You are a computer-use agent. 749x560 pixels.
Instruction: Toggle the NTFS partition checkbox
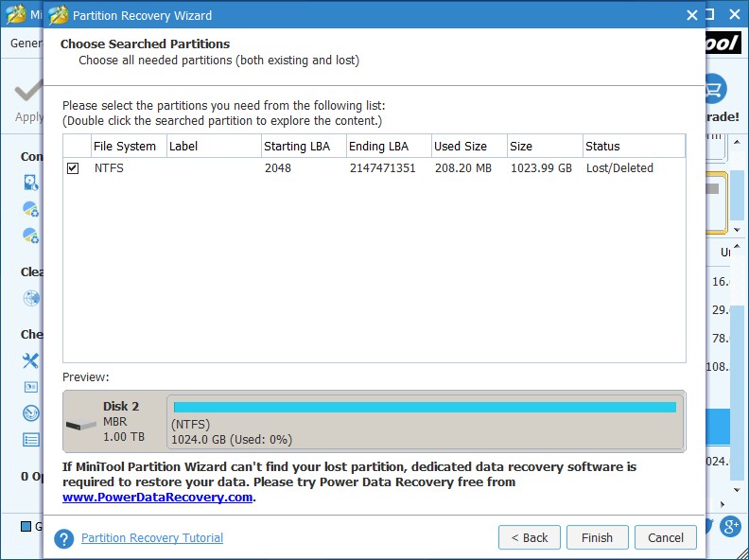click(73, 168)
